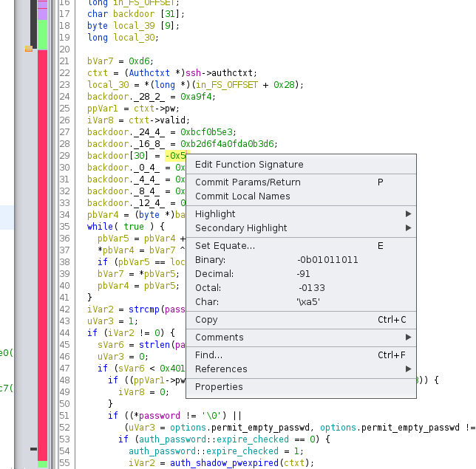Open the Comments submenu
The image size is (476, 469).
tap(219, 338)
